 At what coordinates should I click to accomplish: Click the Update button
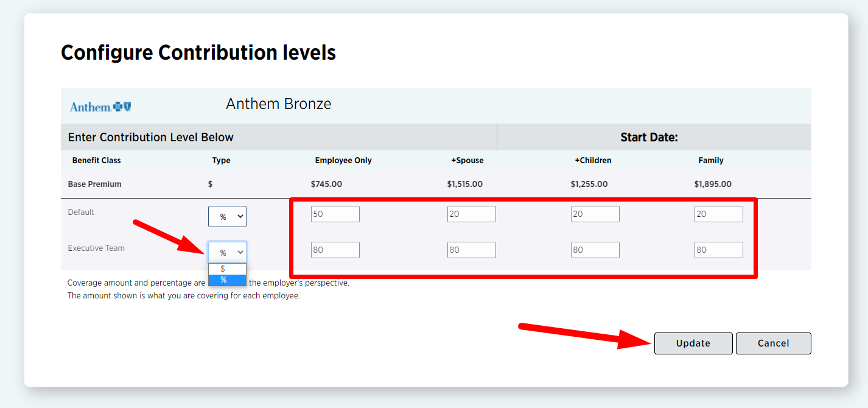tap(693, 343)
